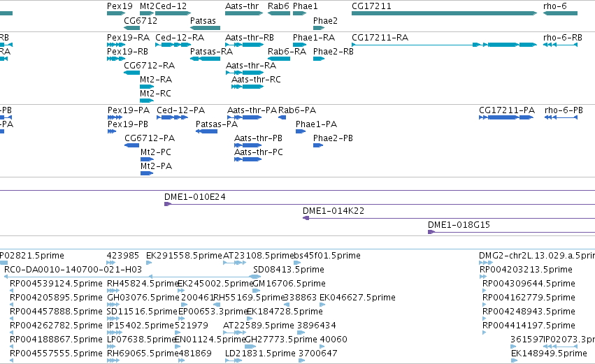The image size is (595, 364).
Task: Select the GH27773.5prime EST
Action: 251,347
